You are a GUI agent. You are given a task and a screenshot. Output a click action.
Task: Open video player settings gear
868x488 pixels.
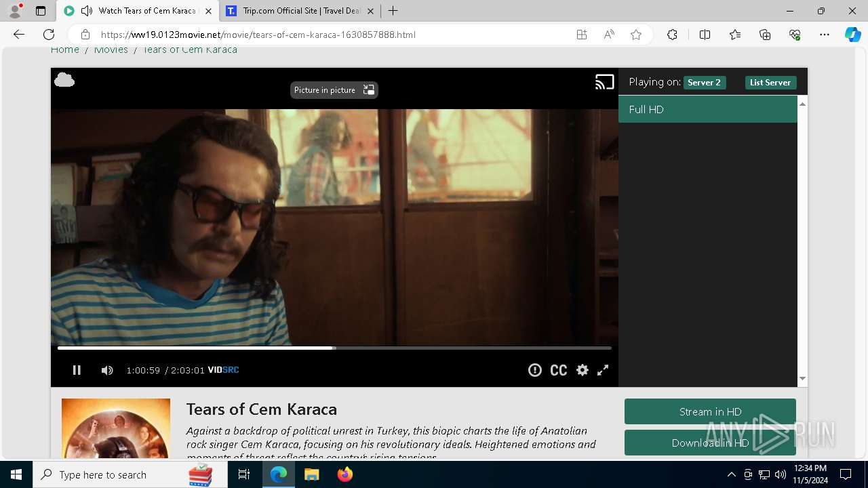point(583,370)
